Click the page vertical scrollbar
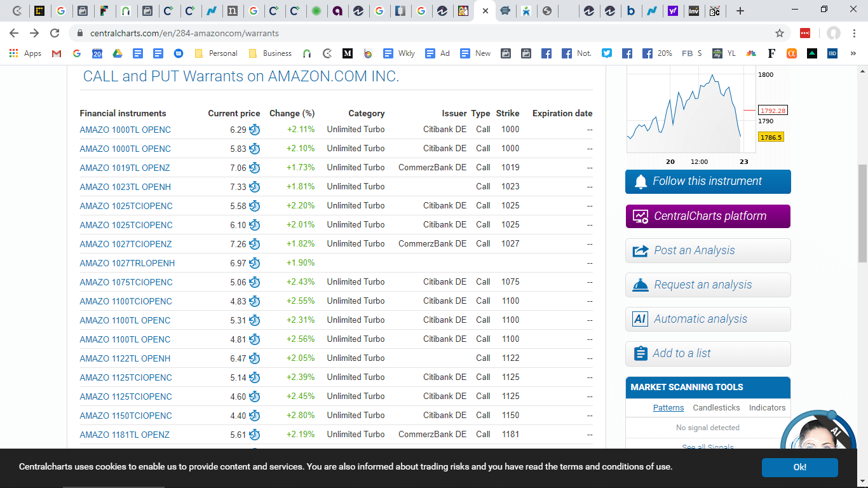Screen dimensions: 868x488 click(862, 213)
